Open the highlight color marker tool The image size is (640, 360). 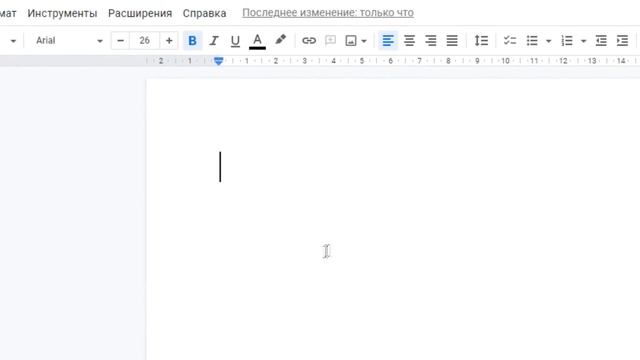coord(280,40)
